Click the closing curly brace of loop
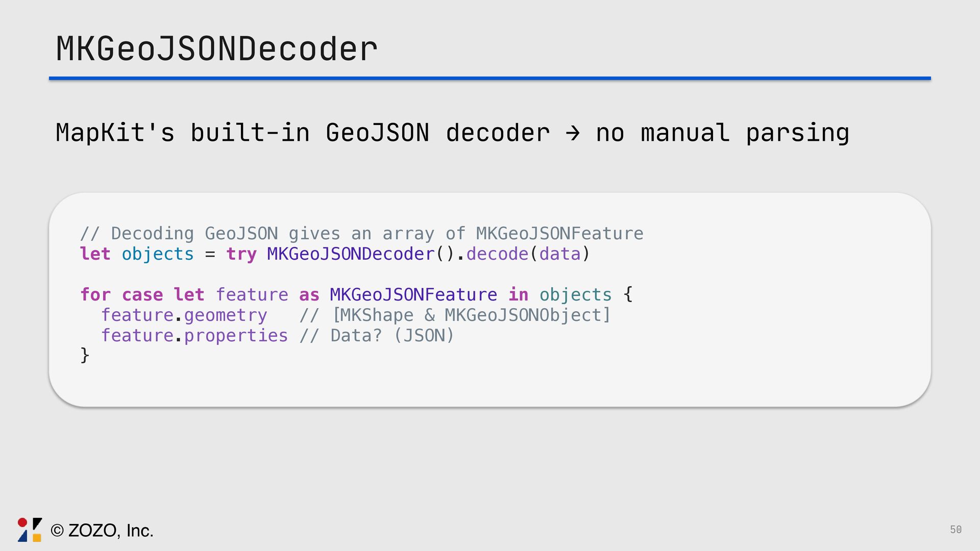 (x=85, y=355)
